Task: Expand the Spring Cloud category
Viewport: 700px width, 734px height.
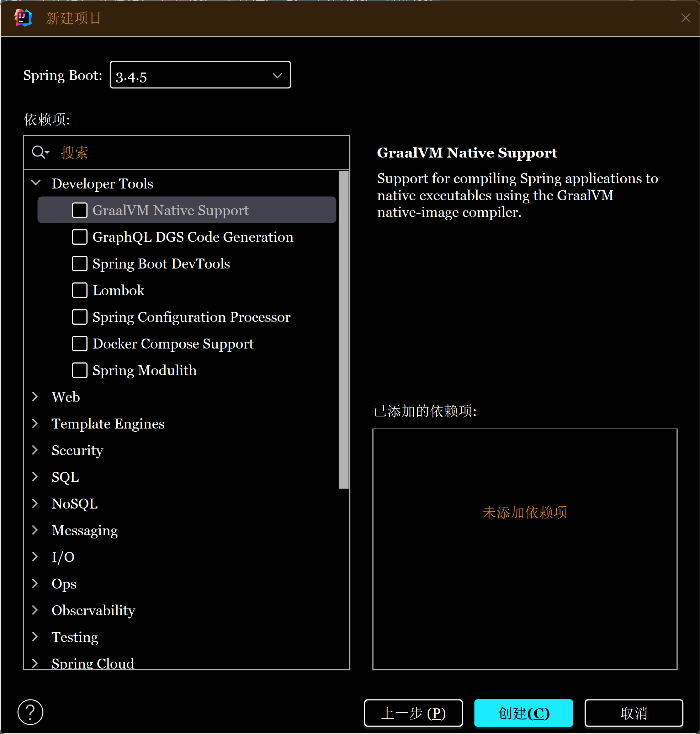Action: 35,663
